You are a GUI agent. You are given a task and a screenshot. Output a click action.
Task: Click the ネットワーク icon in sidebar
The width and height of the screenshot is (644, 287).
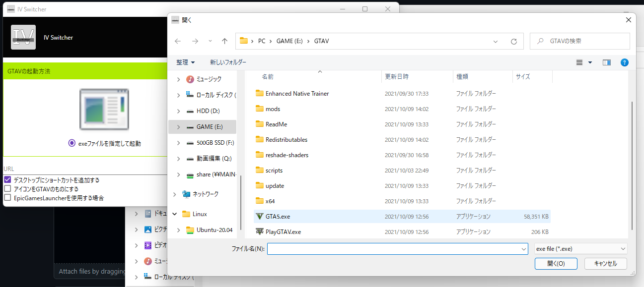186,194
